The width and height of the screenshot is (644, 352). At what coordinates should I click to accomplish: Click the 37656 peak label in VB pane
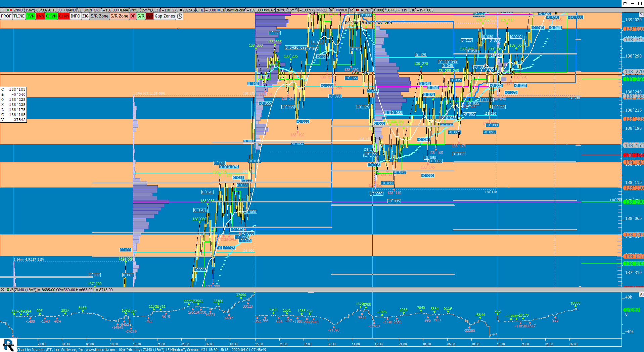[241, 295]
